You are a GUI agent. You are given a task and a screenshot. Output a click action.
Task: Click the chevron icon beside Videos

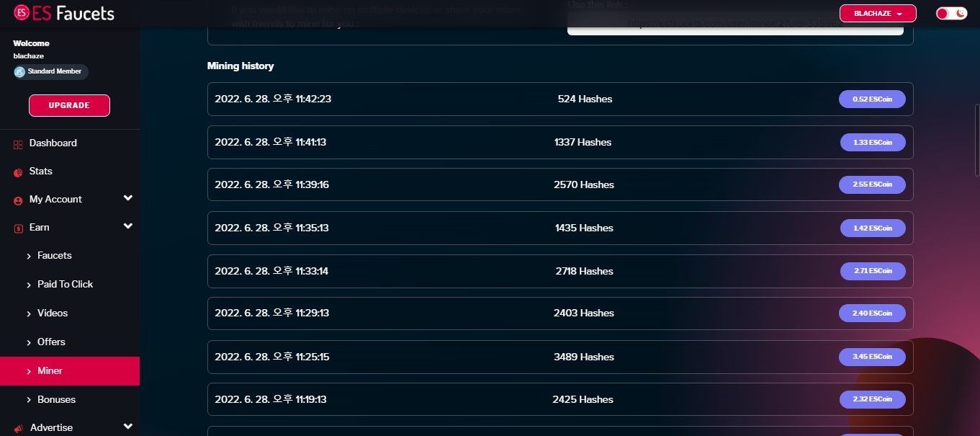29,314
